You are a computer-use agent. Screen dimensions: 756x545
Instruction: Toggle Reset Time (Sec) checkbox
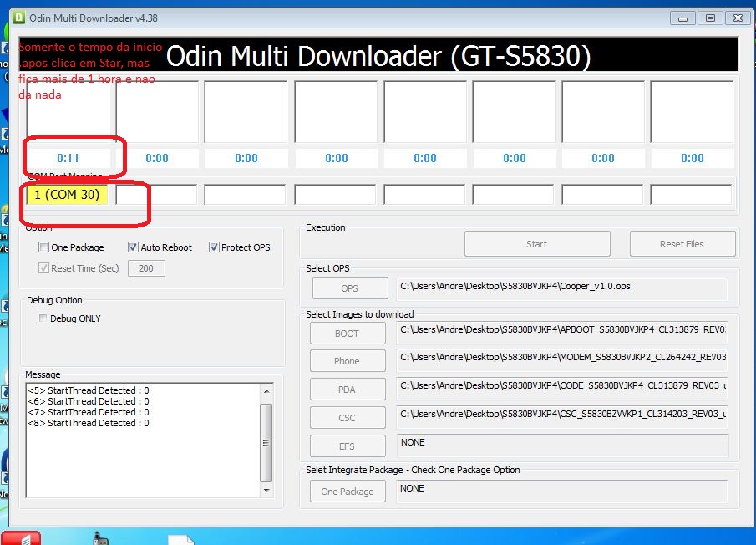tap(44, 268)
